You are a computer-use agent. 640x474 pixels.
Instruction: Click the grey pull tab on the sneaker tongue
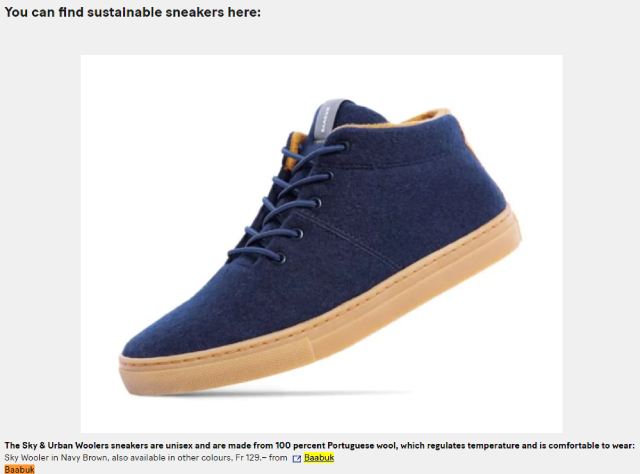(x=326, y=119)
